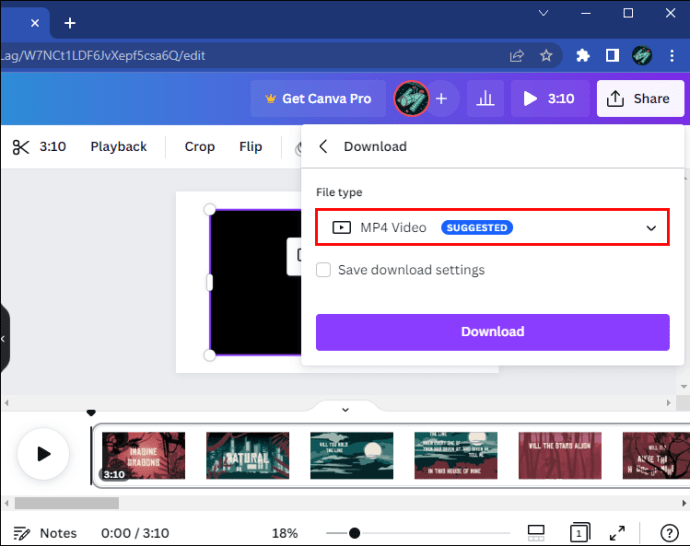Open the analytics bar chart icon

pos(485,99)
